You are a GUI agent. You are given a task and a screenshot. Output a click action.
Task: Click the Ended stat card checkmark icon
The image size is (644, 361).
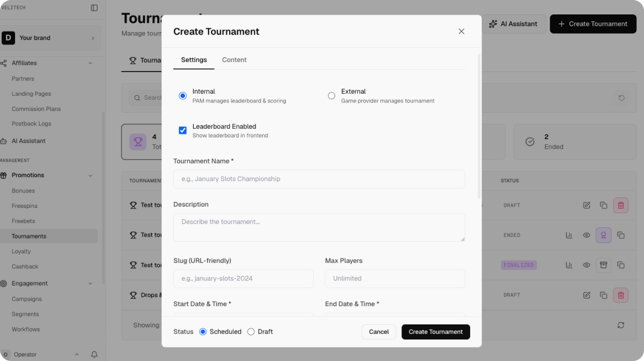pyautogui.click(x=530, y=141)
